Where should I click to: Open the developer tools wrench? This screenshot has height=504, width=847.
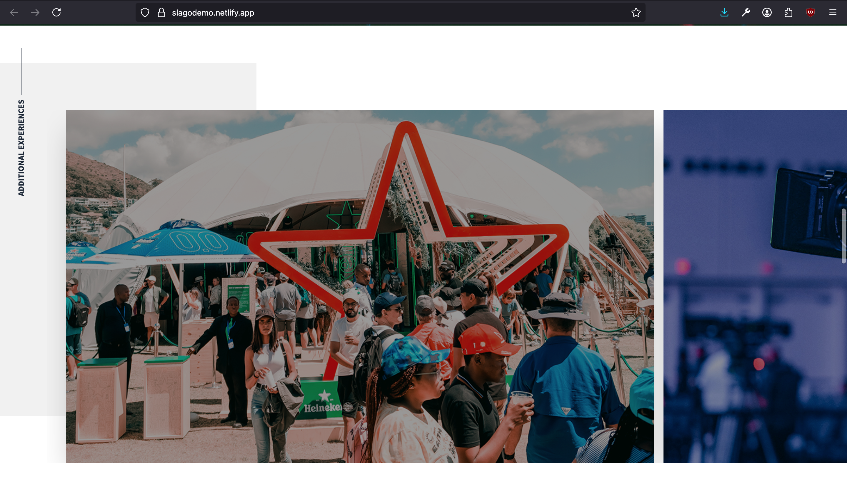coord(746,13)
